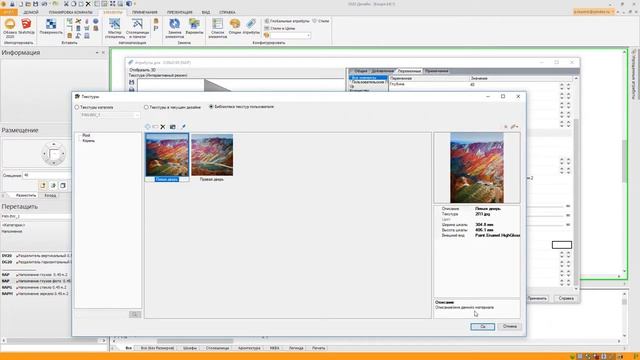Select Текстуры каталога radio button
This screenshot has height=360, width=640.
click(77, 107)
